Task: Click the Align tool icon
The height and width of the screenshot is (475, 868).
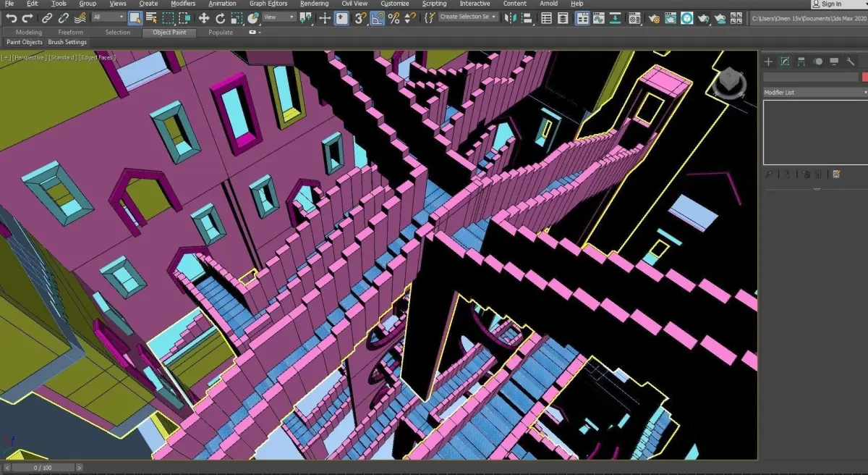Action: (x=527, y=18)
